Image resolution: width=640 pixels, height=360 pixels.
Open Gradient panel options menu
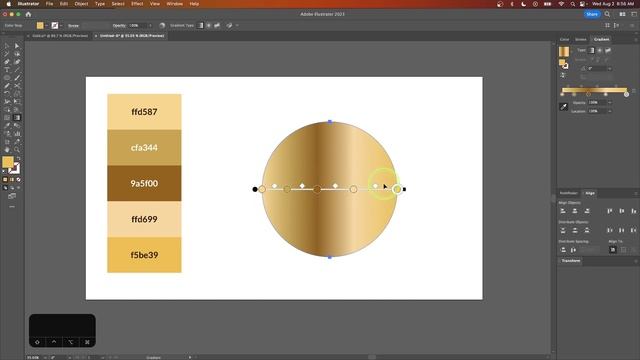coord(636,40)
